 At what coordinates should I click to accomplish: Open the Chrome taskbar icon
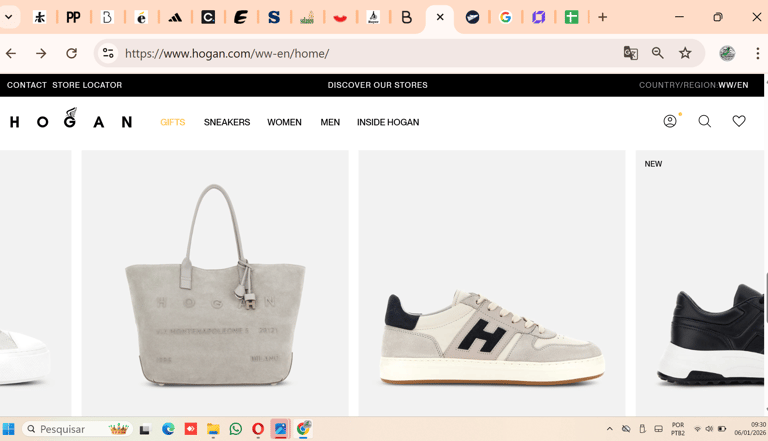303,429
